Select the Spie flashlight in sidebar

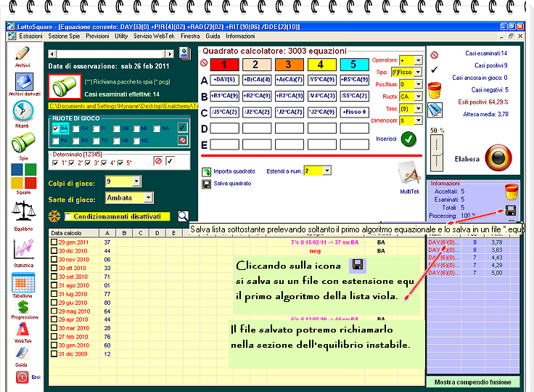click(x=22, y=142)
